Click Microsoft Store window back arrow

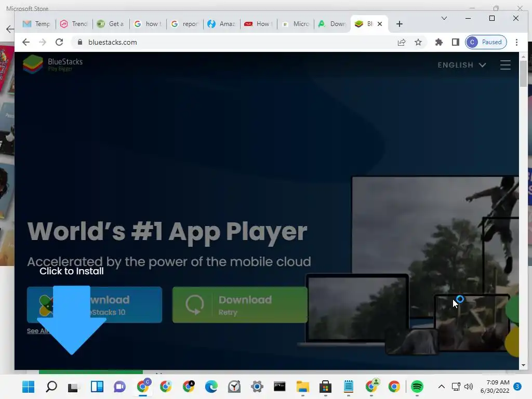[x=10, y=29]
